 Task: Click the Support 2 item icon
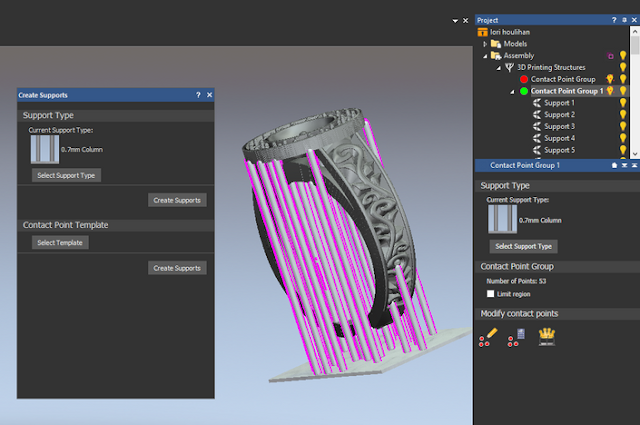(537, 115)
